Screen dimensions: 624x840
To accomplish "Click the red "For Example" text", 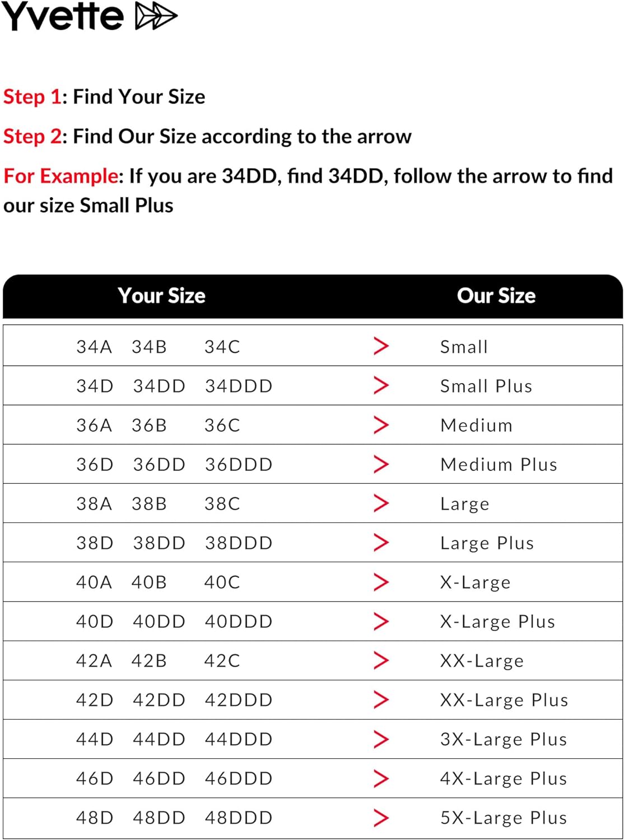I will click(61, 176).
